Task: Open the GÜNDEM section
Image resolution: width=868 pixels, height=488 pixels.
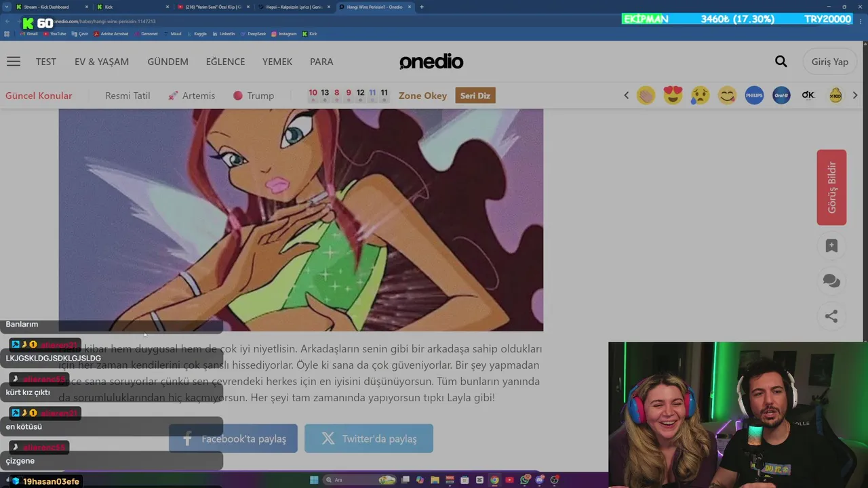Action: pyautogui.click(x=167, y=62)
